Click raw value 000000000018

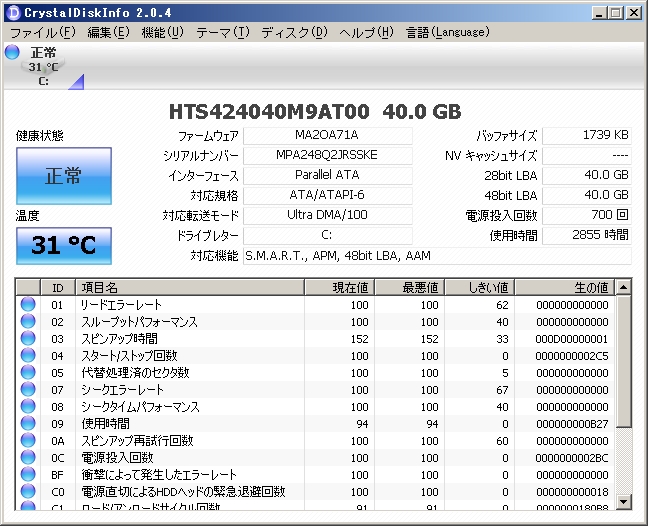pyautogui.click(x=572, y=492)
